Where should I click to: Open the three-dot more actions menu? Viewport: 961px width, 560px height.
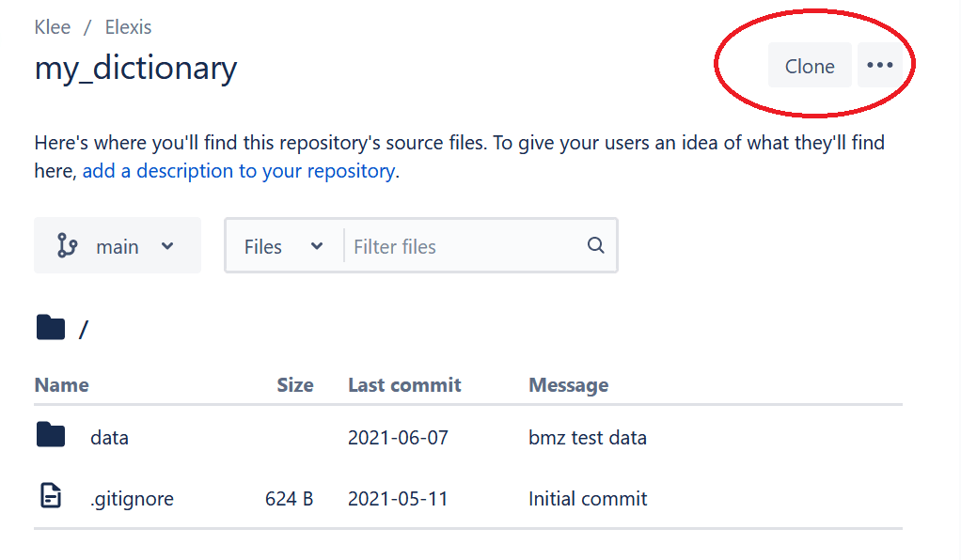point(880,66)
